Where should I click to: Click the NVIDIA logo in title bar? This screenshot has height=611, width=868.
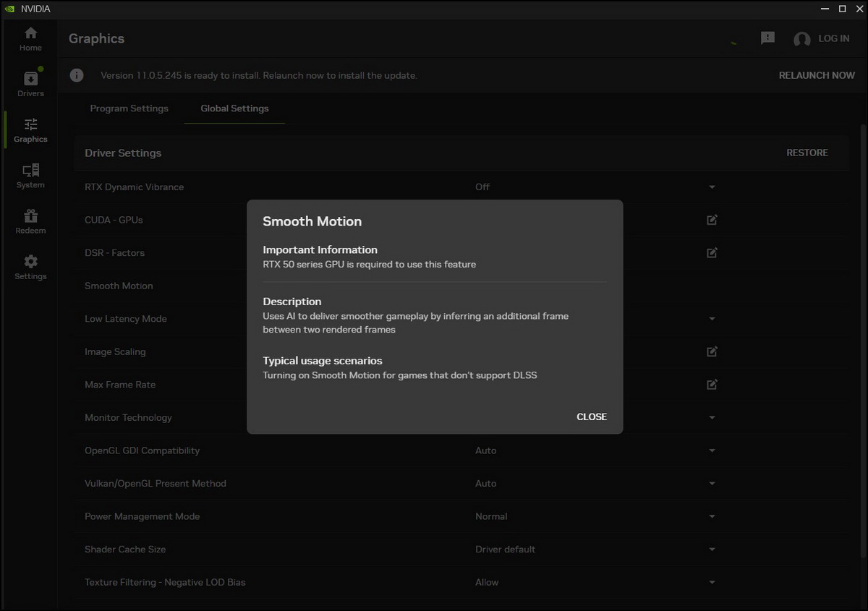pos(8,9)
